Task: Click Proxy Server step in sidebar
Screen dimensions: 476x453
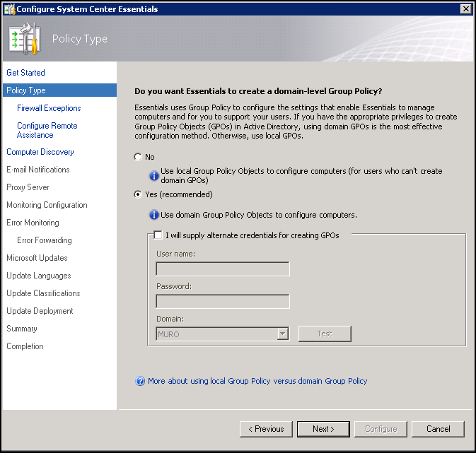Action: (x=28, y=187)
